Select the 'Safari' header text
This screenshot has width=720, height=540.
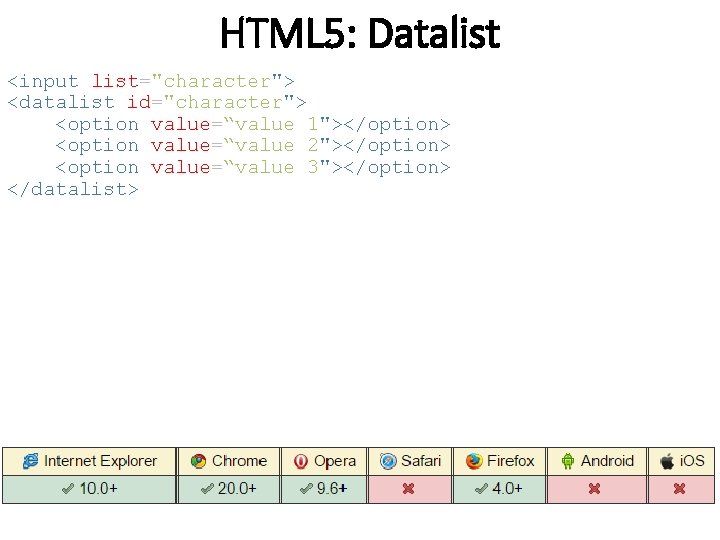pos(421,461)
